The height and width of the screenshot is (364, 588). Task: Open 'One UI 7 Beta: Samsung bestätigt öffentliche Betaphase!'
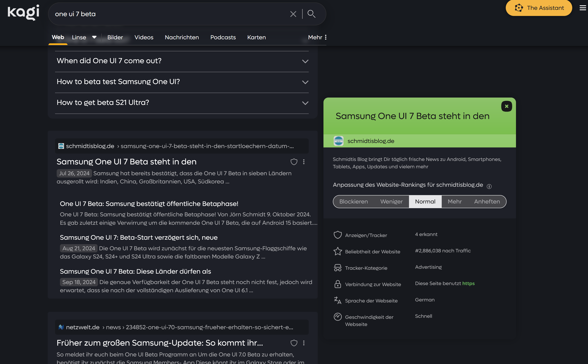[149, 204]
